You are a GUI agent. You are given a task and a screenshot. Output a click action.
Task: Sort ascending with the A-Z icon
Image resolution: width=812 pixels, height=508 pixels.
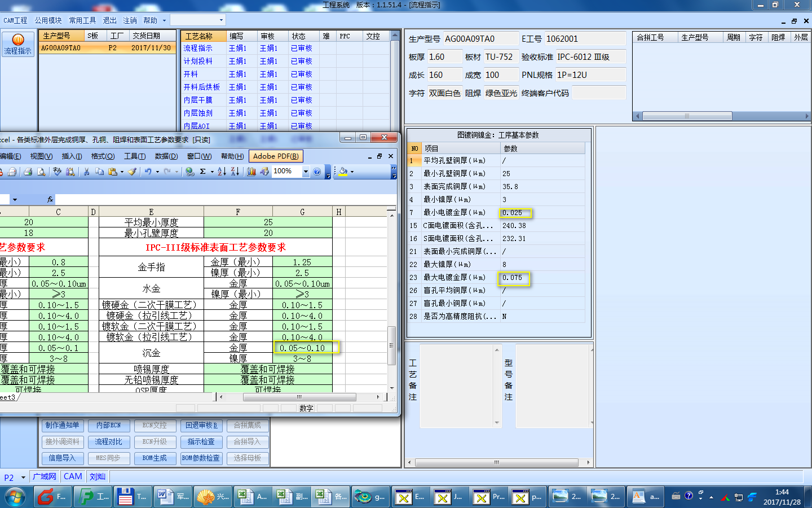(222, 172)
